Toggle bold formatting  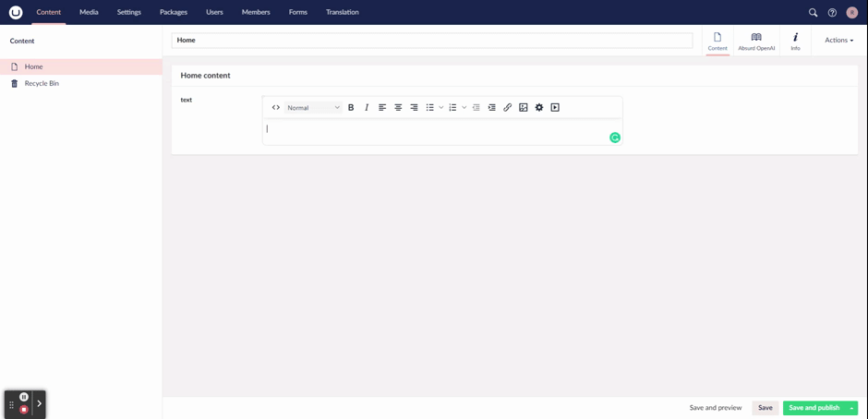tap(351, 107)
